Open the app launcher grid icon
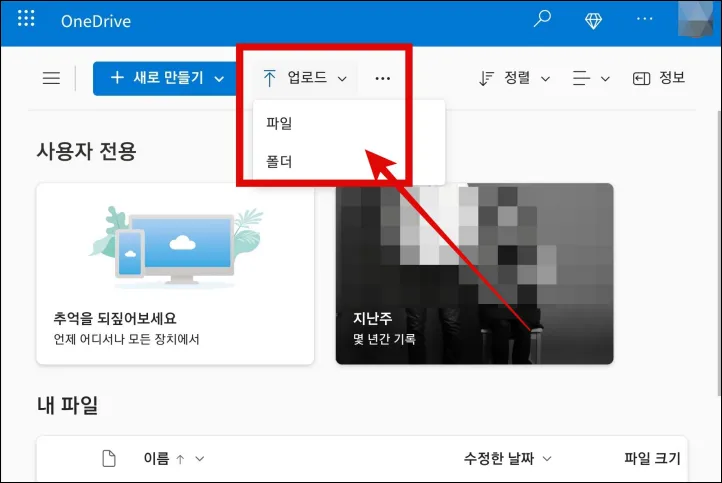 (26, 18)
